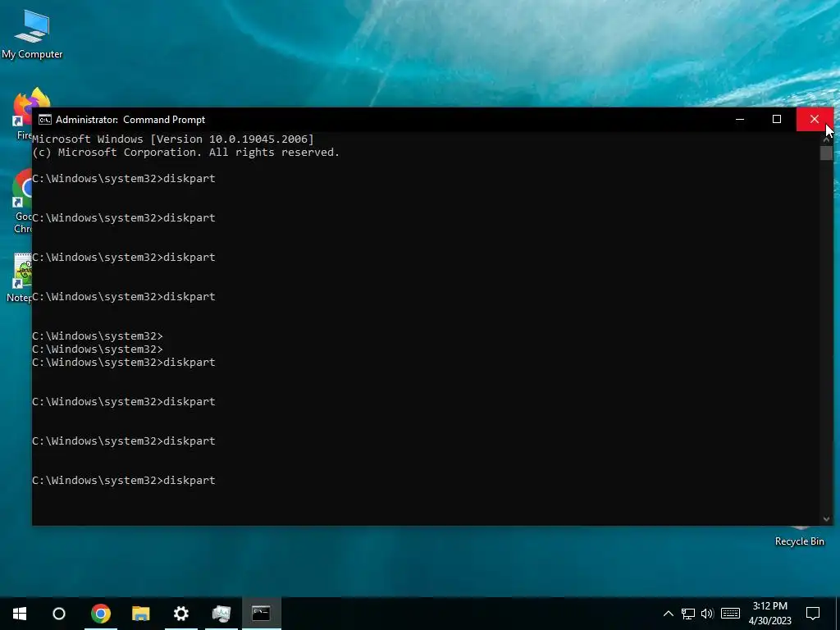Click 'Microsoft Windows [Version 10.0.19045.2006]' text
This screenshot has width=840, height=630.
point(173,139)
